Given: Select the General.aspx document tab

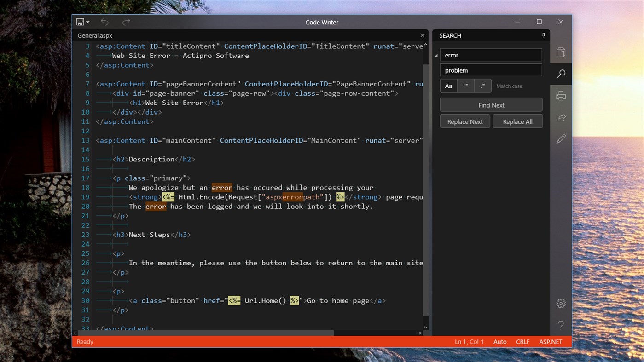Looking at the screenshot, I should 95,35.
